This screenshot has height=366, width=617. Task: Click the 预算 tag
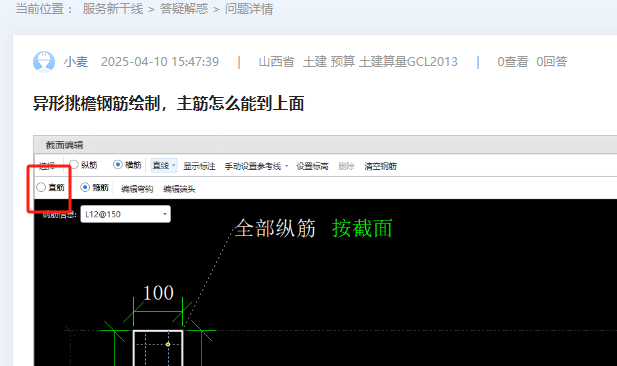click(x=343, y=62)
